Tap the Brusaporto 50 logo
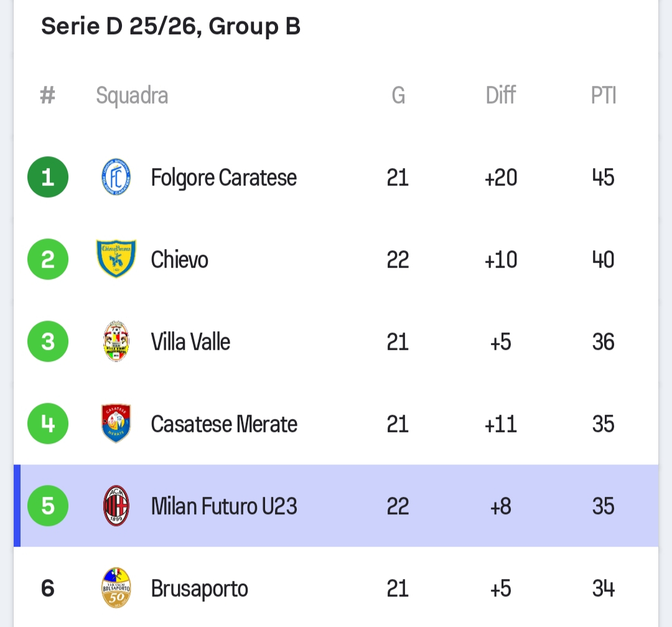This screenshot has height=627, width=672. click(x=116, y=588)
